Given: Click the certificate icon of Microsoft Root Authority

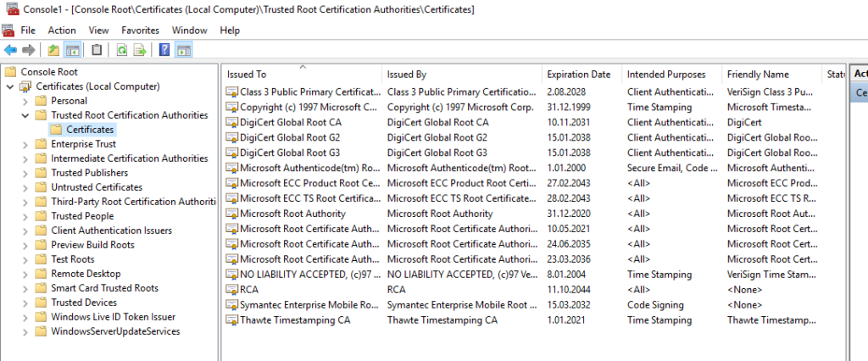Looking at the screenshot, I should click(x=232, y=214).
